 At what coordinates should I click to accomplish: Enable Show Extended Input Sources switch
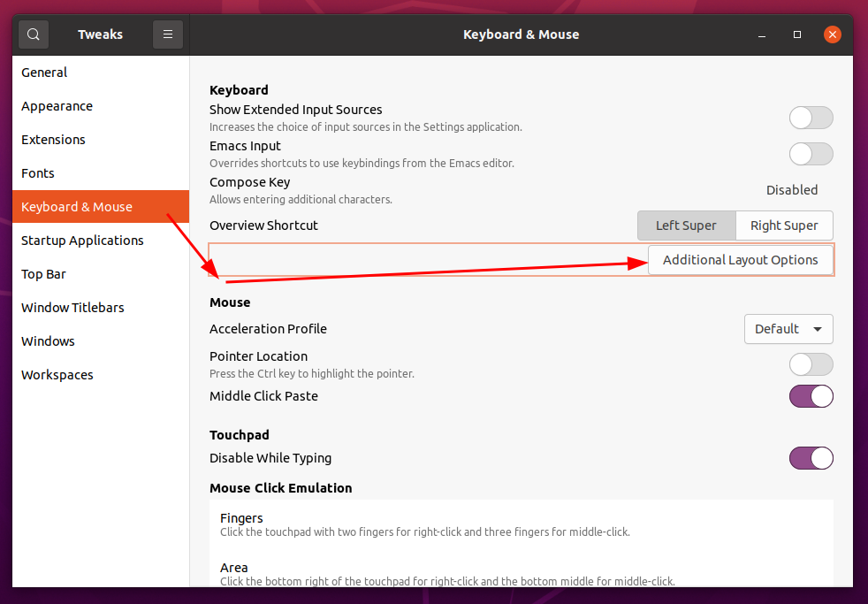(x=811, y=118)
